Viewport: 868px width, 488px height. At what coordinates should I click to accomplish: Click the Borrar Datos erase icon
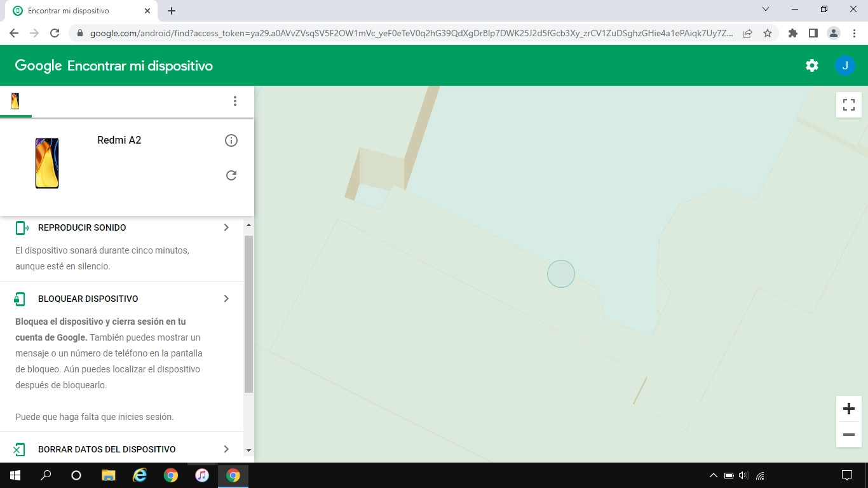[20, 449]
